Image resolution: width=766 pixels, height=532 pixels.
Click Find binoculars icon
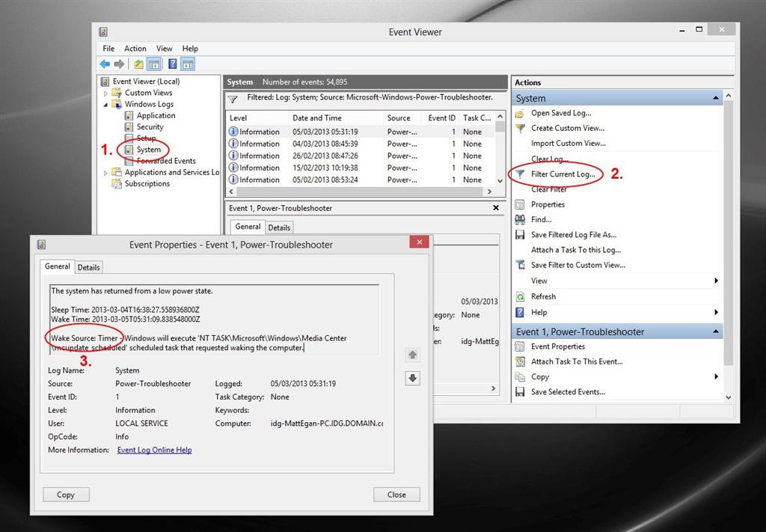point(520,220)
